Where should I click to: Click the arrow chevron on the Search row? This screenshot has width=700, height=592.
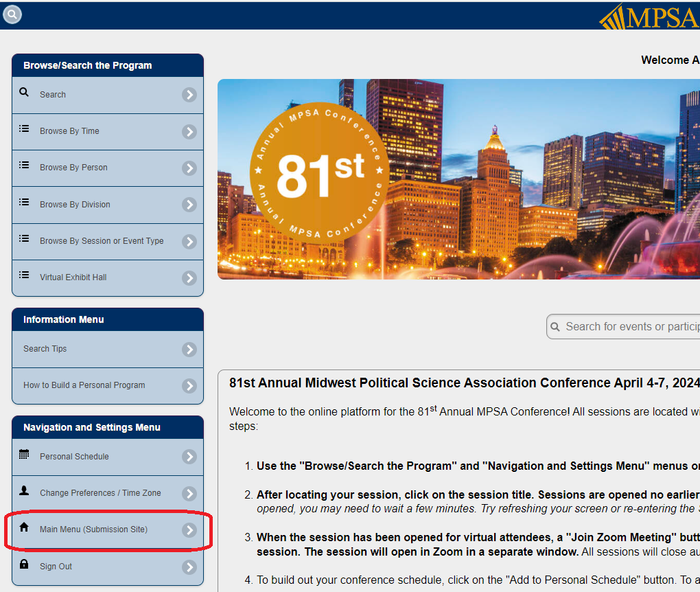189,95
